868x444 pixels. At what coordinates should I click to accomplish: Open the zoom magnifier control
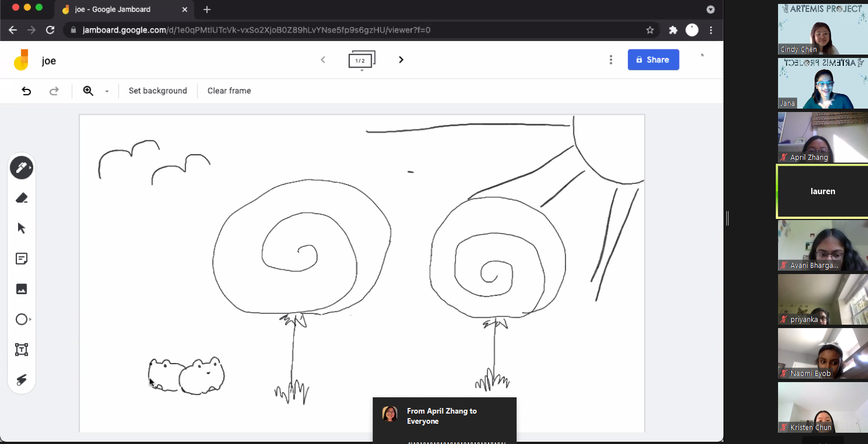click(x=88, y=91)
